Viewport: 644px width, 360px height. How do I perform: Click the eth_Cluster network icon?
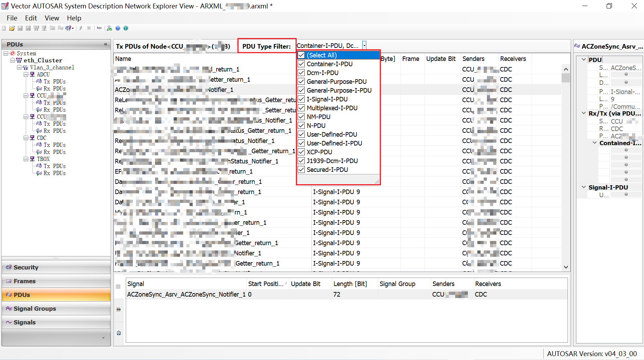[x=19, y=60]
